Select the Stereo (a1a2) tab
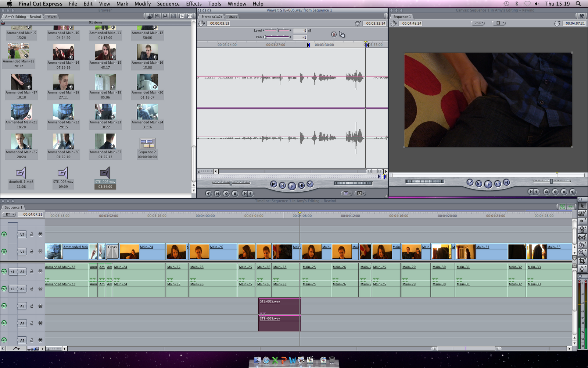 pos(211,17)
